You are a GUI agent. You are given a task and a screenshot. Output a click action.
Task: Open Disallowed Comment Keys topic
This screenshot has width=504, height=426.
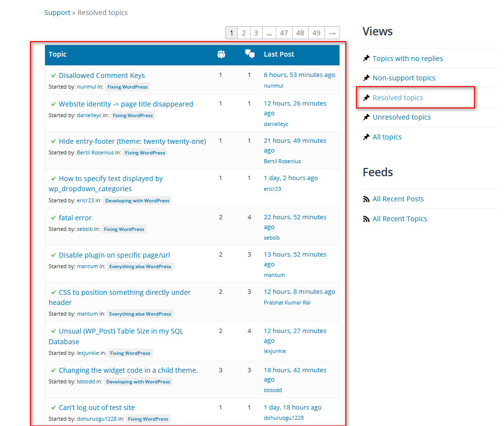click(x=102, y=76)
